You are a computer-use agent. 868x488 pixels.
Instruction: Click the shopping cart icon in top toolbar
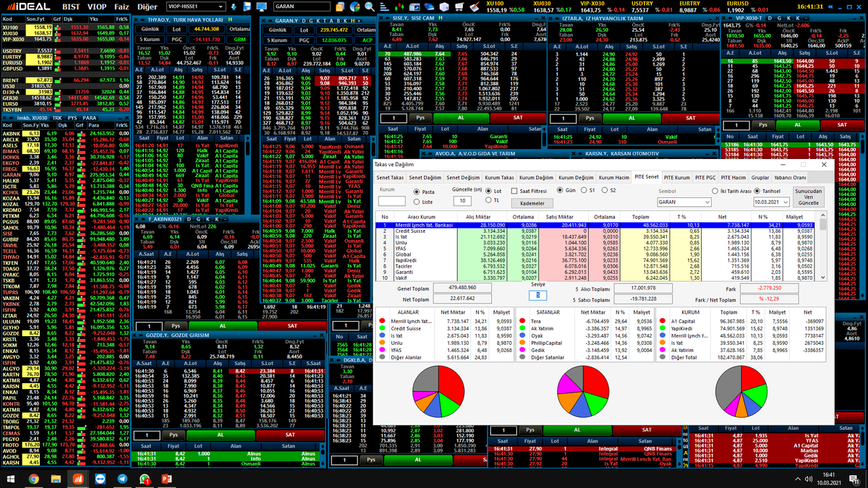click(459, 7)
